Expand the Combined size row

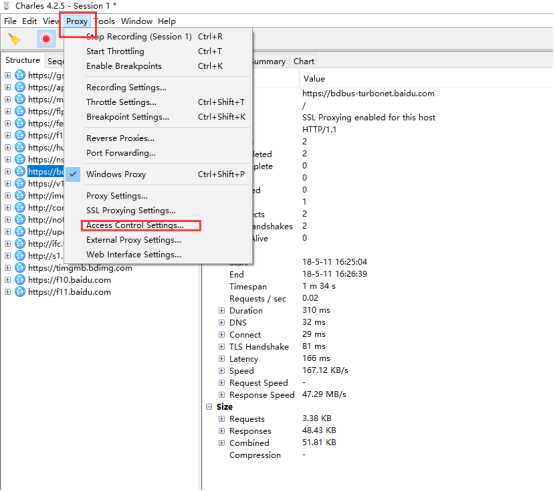tap(222, 443)
